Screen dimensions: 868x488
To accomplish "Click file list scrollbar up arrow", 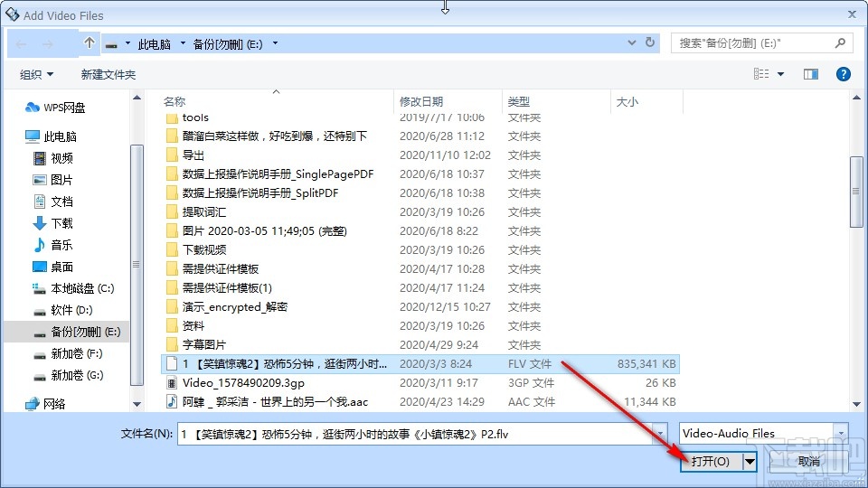I will click(x=856, y=98).
